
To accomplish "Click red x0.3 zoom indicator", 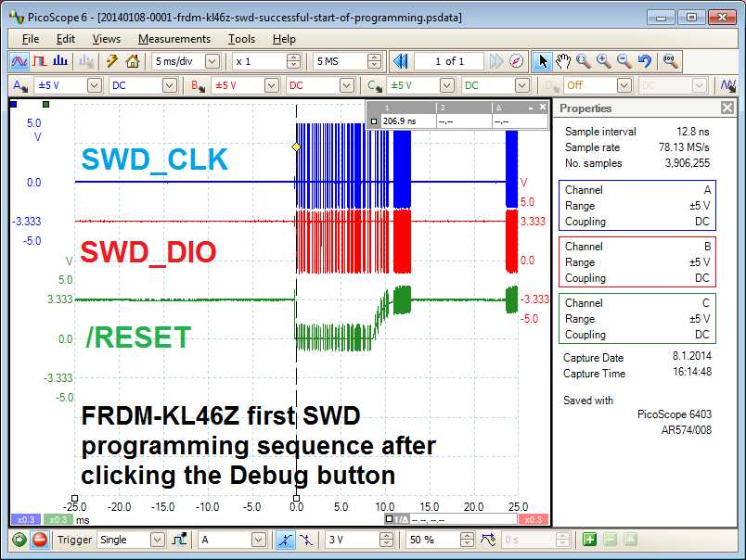I will click(534, 519).
